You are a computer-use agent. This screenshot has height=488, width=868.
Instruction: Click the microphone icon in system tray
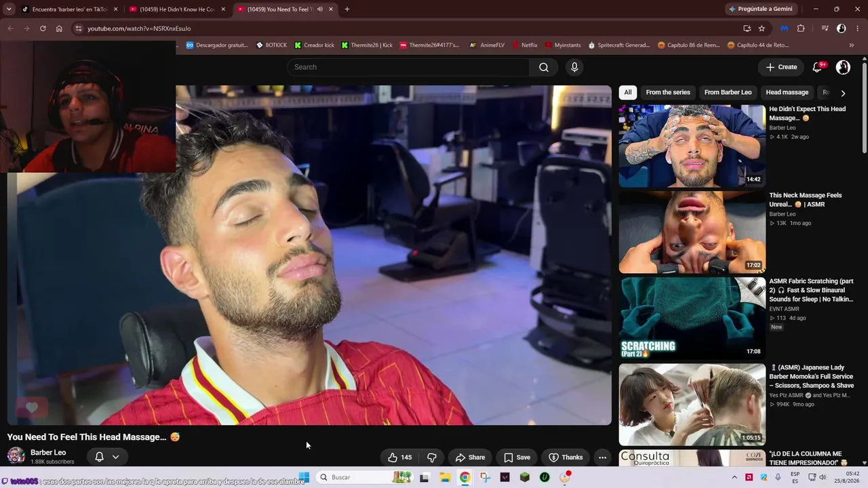(778, 477)
